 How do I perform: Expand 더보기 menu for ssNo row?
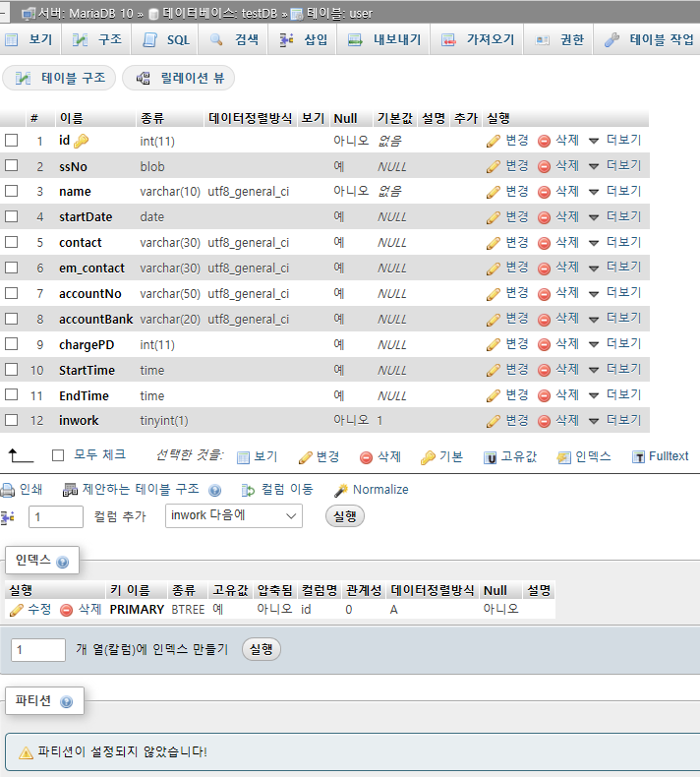[615, 166]
